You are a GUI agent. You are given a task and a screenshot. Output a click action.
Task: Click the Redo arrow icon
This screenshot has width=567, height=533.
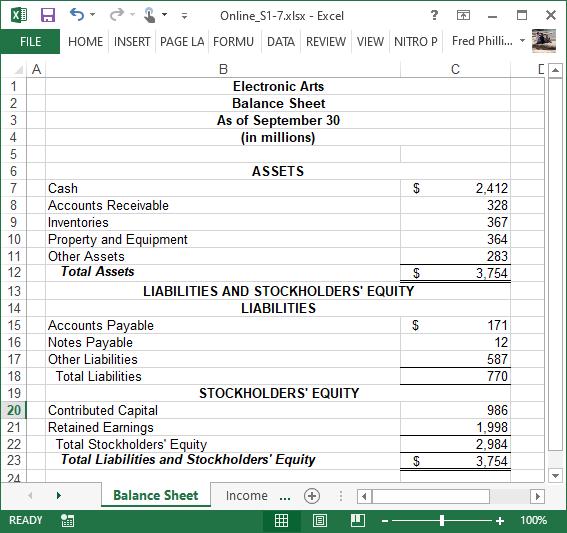[x=117, y=15]
